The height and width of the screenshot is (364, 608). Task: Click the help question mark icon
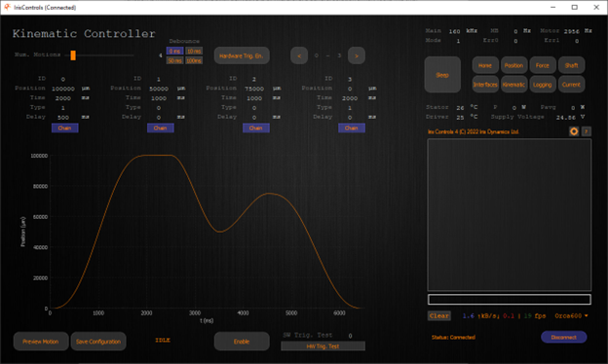point(587,131)
